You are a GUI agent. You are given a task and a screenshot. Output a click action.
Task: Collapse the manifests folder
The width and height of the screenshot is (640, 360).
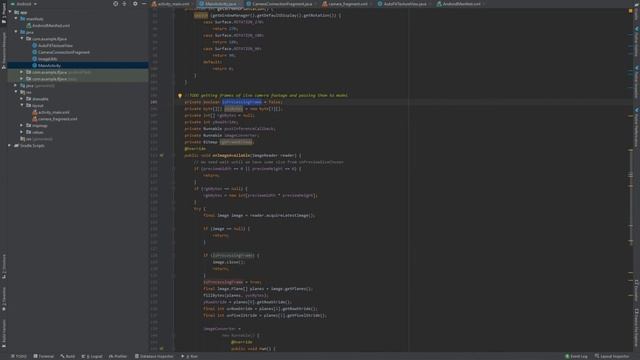coord(16,19)
